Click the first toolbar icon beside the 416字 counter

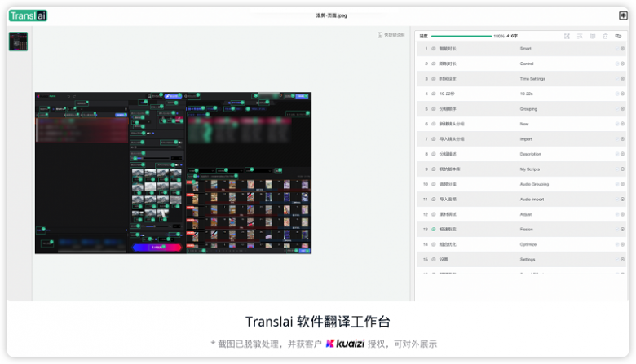(567, 36)
